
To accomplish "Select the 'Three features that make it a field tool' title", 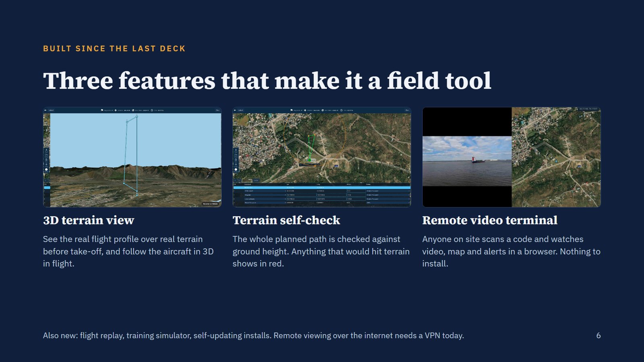I will pos(267,80).
